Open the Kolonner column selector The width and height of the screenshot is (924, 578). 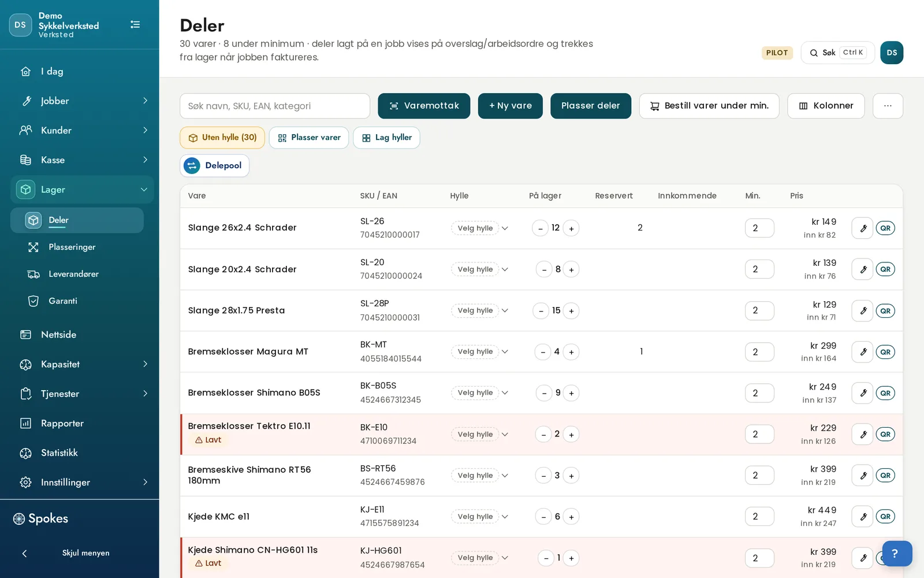(x=826, y=106)
